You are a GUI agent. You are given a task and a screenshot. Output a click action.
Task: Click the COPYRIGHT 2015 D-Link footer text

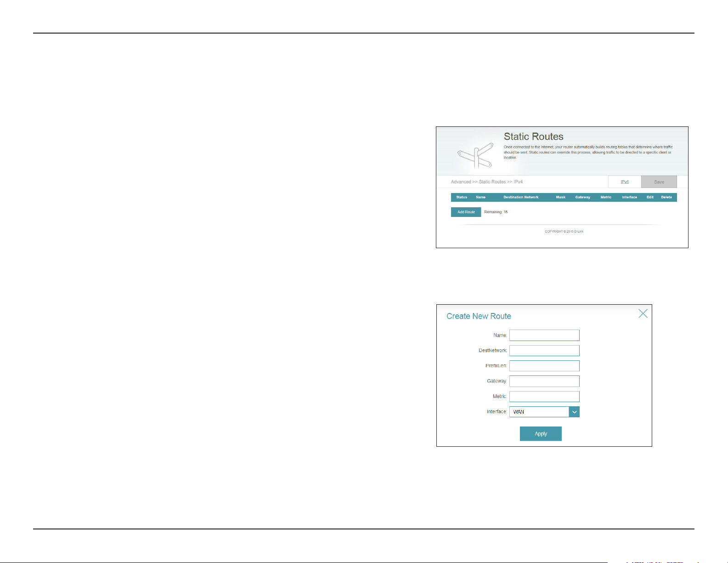click(564, 232)
